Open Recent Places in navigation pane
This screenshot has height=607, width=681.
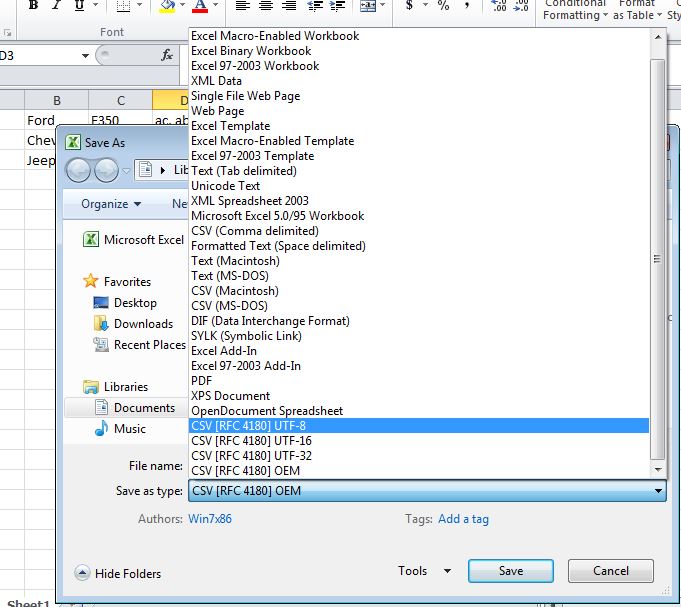coord(139,345)
